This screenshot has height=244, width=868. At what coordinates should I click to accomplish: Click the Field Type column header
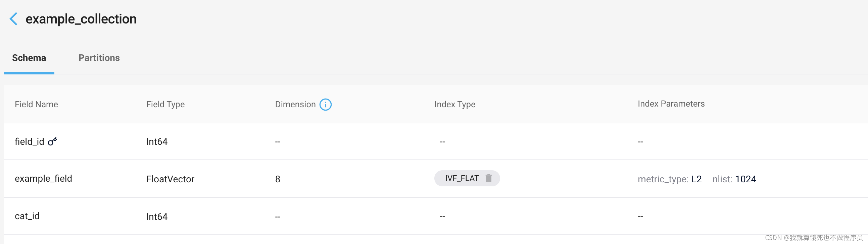point(165,104)
